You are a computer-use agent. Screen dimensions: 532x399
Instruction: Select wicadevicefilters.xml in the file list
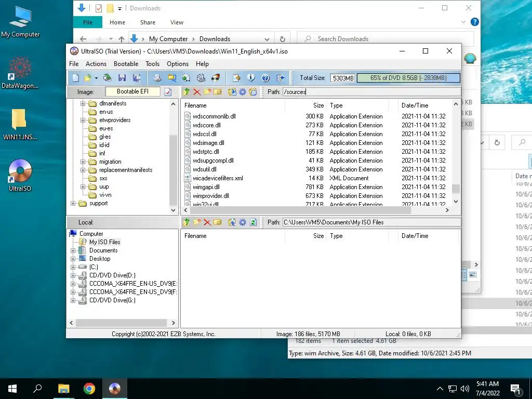tap(218, 178)
